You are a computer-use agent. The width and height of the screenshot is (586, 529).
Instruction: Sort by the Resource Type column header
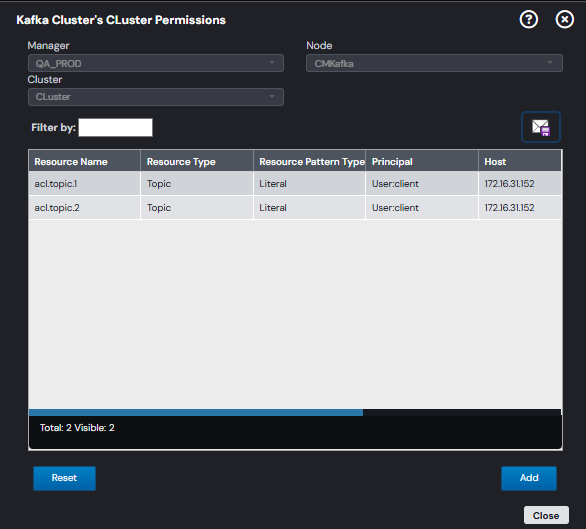click(197, 162)
